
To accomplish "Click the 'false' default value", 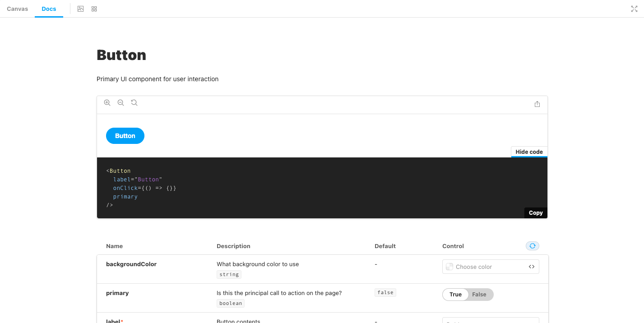I will pos(385,292).
